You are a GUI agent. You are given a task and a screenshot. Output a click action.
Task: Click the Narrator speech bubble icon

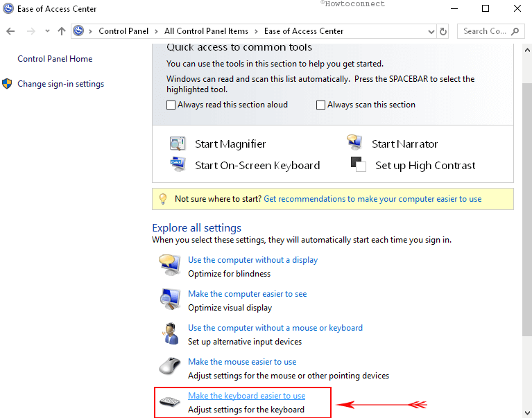pos(354,142)
